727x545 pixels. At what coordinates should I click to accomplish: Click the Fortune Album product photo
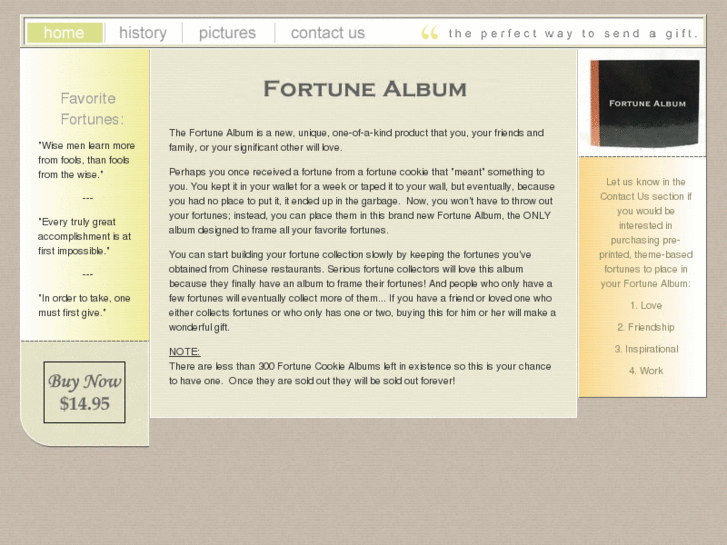click(x=644, y=103)
